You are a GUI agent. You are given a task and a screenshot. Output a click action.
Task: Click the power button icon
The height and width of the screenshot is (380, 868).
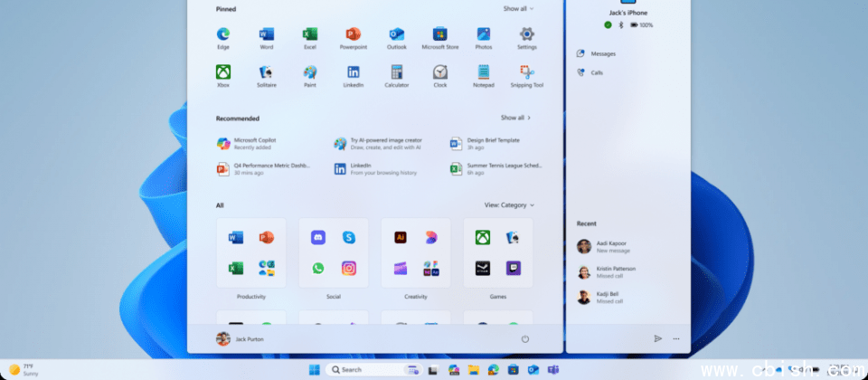525,338
